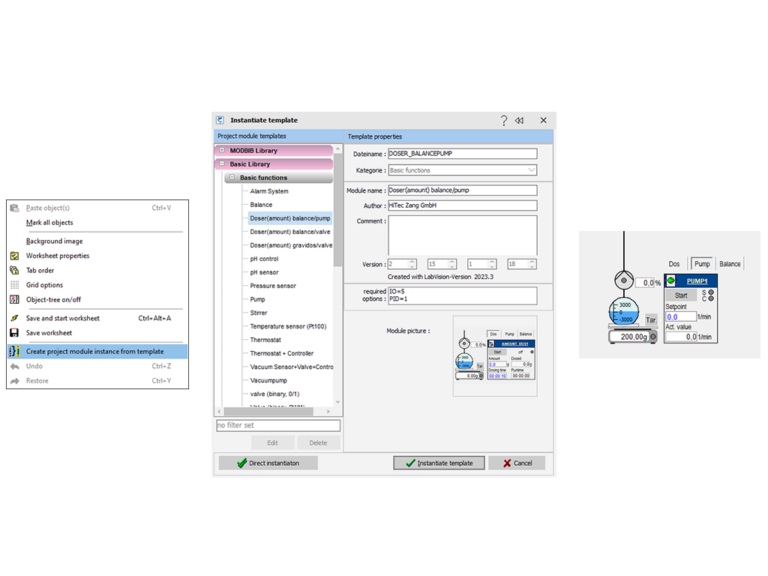Viewport: 768px width, 576px height.
Task: Click the disabled Edit button
Action: tap(273, 443)
